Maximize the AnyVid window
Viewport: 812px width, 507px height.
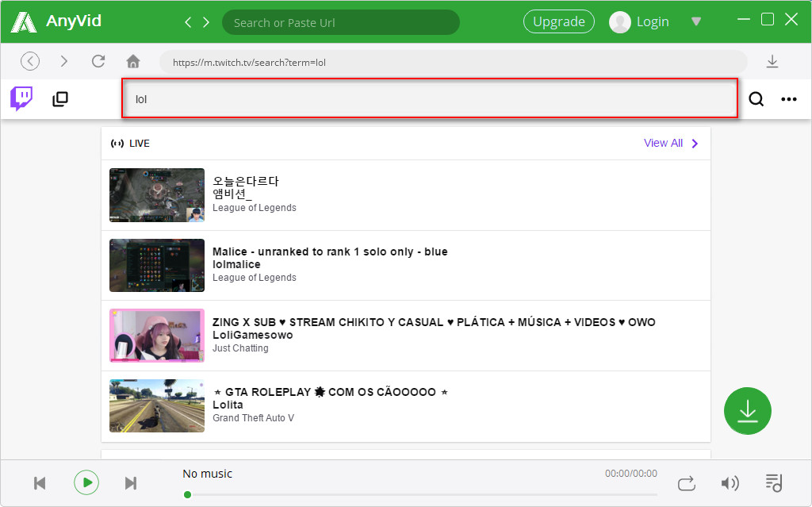coord(768,19)
